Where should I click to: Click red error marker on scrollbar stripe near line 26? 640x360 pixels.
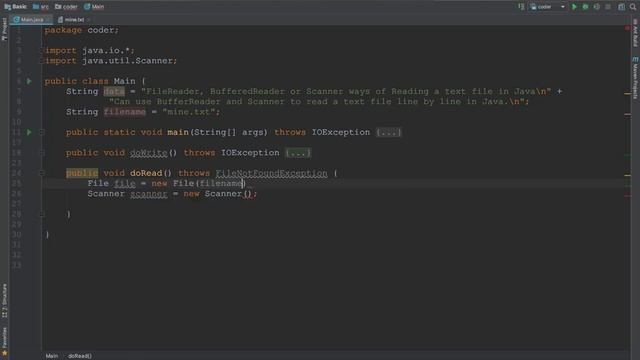(x=627, y=196)
